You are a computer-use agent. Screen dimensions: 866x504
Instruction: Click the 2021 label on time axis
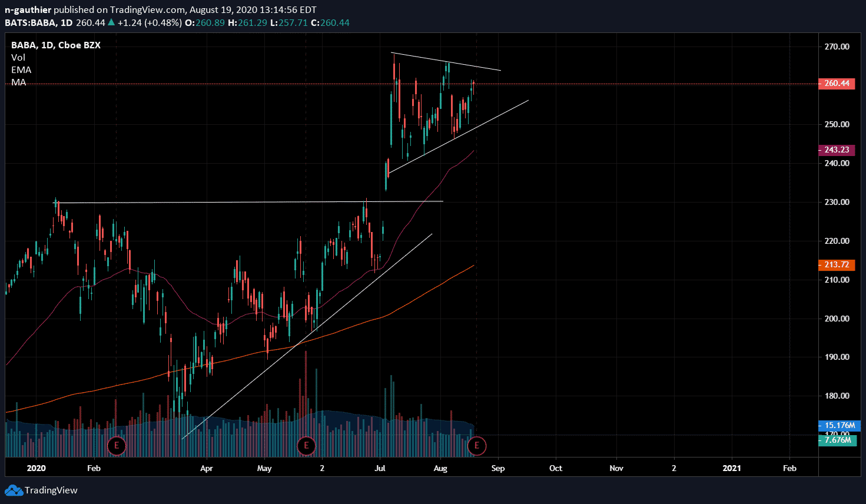click(x=732, y=469)
